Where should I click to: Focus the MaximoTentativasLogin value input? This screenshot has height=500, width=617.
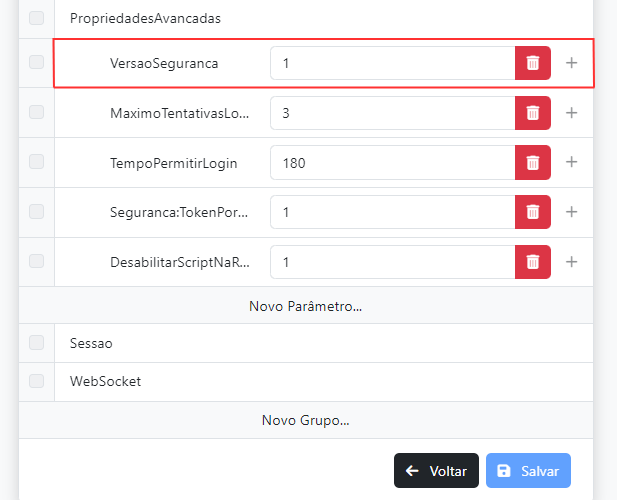tap(392, 113)
